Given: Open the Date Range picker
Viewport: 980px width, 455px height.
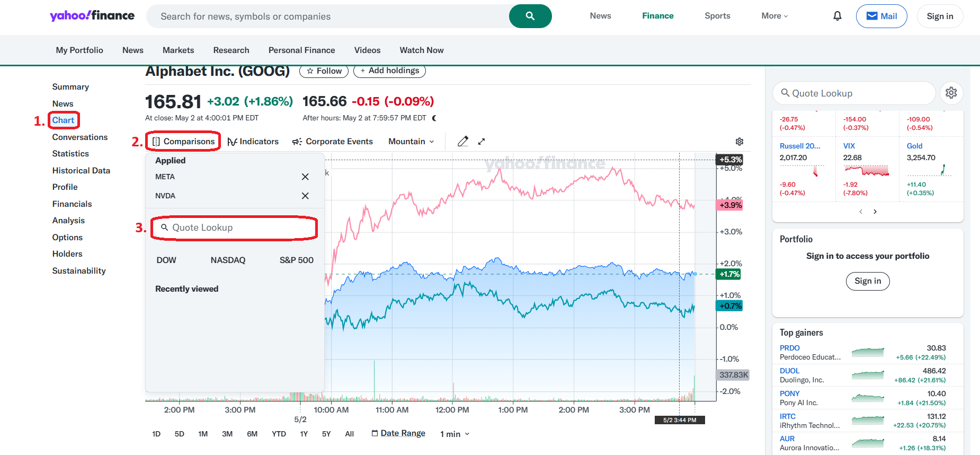Looking at the screenshot, I should (398, 433).
